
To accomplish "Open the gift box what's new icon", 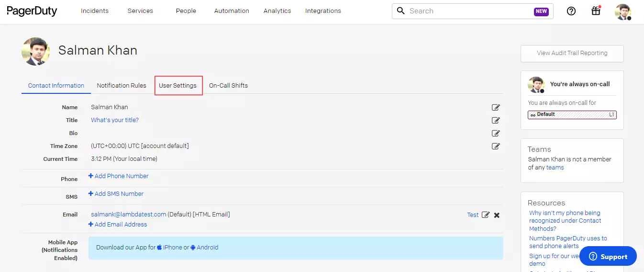I will pyautogui.click(x=596, y=11).
